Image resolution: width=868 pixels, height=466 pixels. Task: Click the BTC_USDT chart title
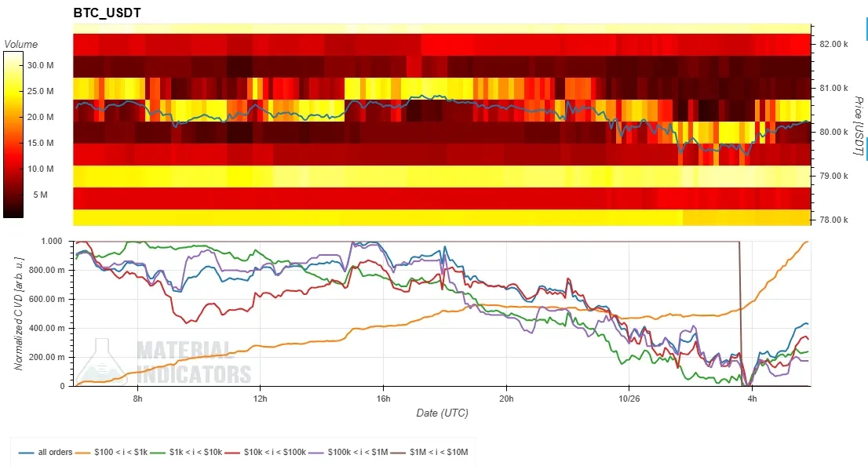pyautogui.click(x=107, y=13)
